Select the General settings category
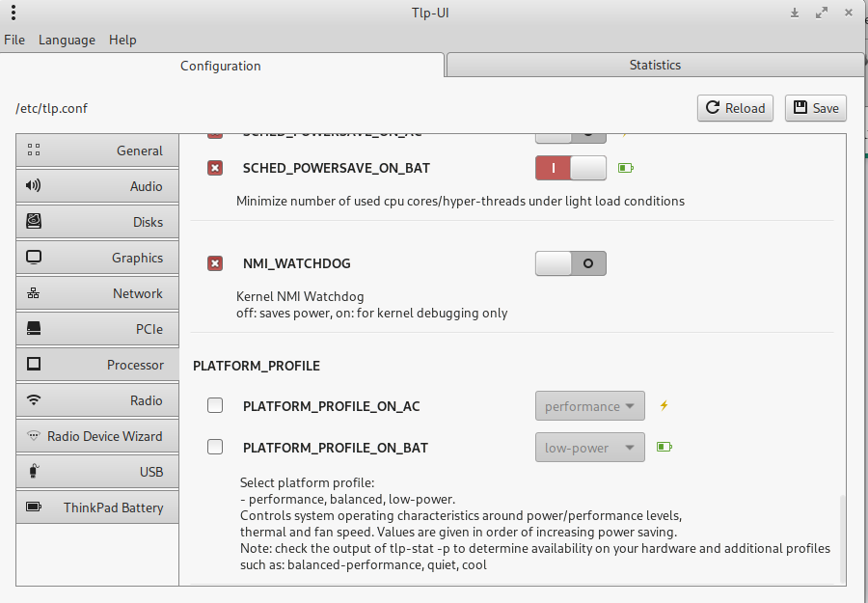Image resolution: width=868 pixels, height=603 pixels. pyautogui.click(x=97, y=151)
